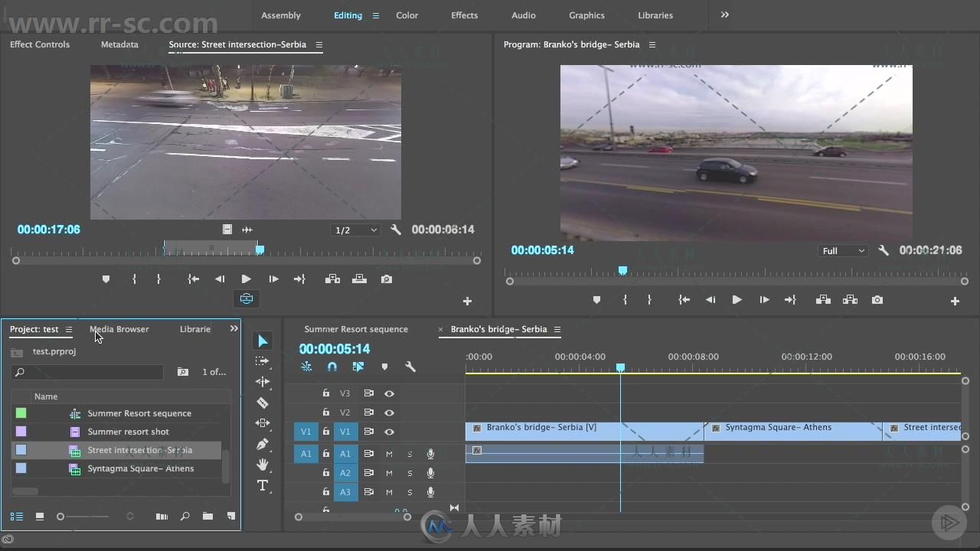Image resolution: width=980 pixels, height=551 pixels.
Task: Open Media Browser tab
Action: coord(119,329)
